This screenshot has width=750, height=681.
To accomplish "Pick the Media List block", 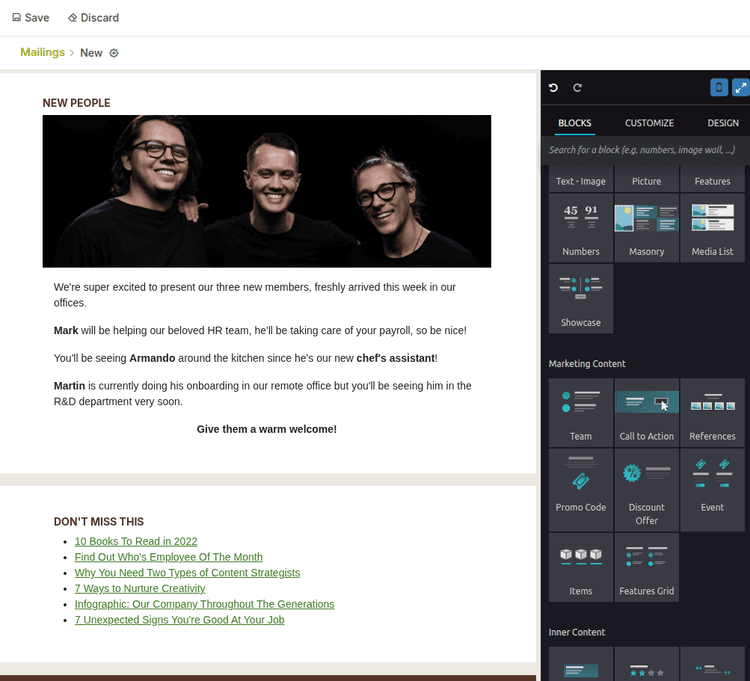I will [712, 228].
